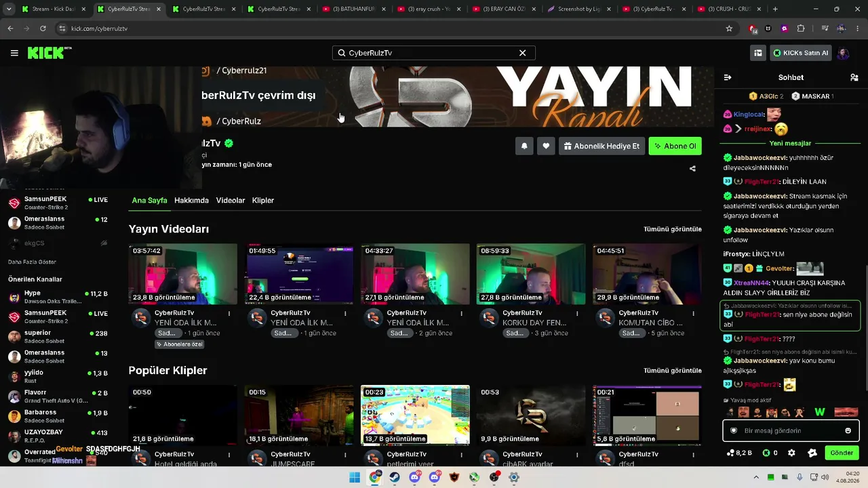Image resolution: width=868 pixels, height=488 pixels.
Task: Open the hamburger sidebar menu
Action: (x=14, y=53)
